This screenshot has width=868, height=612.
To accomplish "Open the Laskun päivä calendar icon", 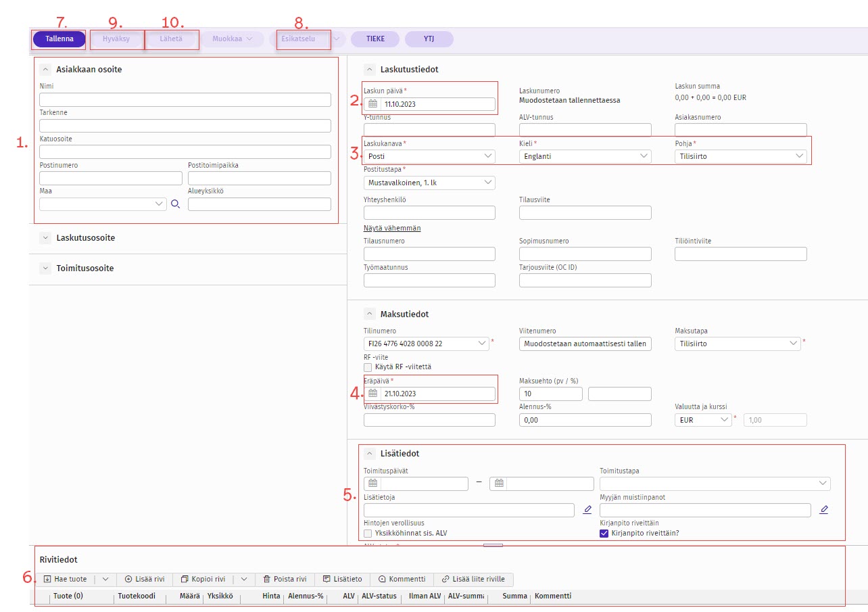I will [372, 104].
